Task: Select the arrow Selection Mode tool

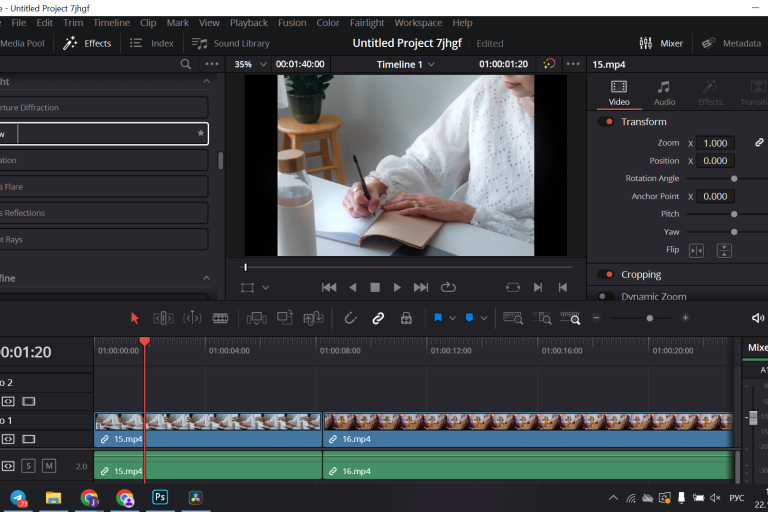Action: [x=135, y=318]
